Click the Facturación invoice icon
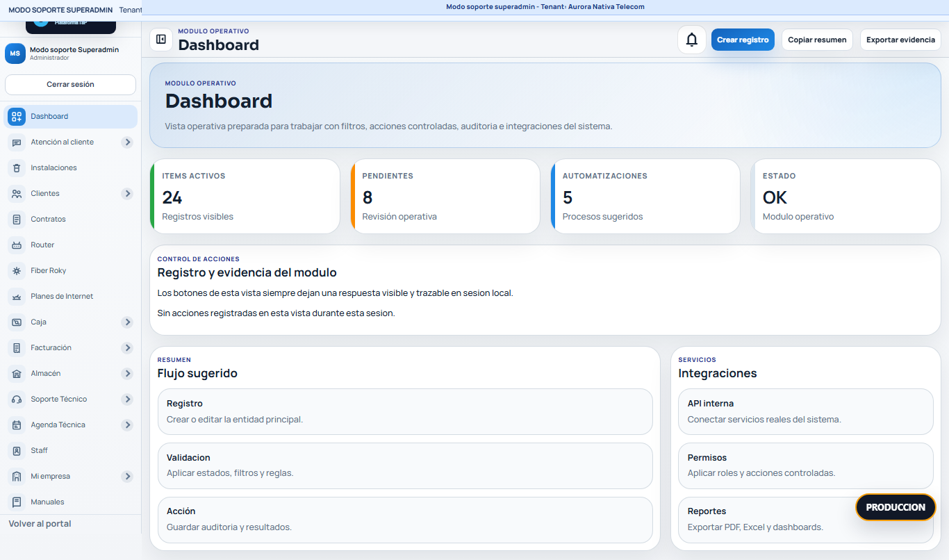Viewport: 949px width, 560px height. [x=17, y=348]
